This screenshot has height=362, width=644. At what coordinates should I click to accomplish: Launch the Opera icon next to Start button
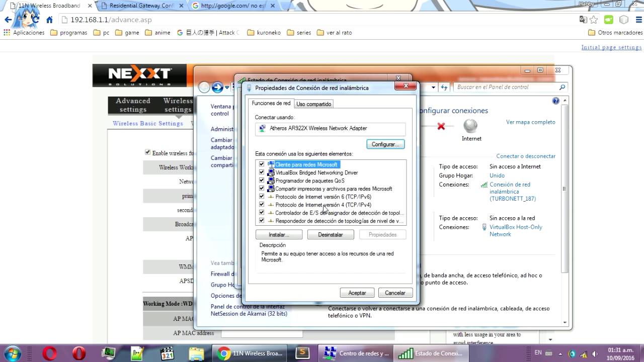(49, 353)
